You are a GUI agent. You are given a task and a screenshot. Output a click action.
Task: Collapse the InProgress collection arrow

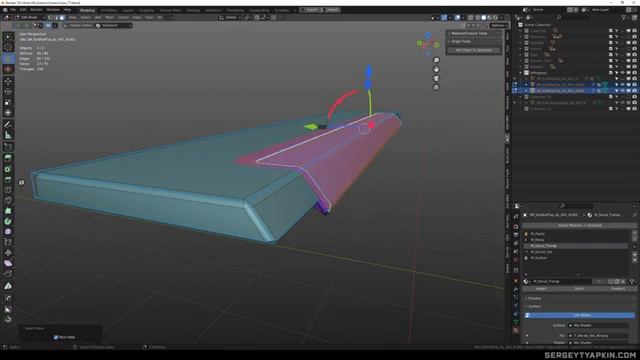pos(520,73)
